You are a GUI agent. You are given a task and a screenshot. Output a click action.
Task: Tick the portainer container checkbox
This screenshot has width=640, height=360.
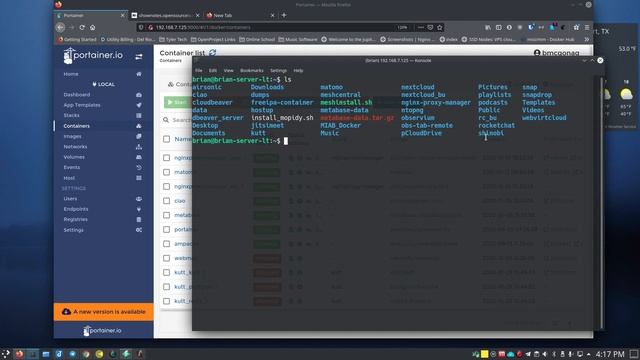167,229
